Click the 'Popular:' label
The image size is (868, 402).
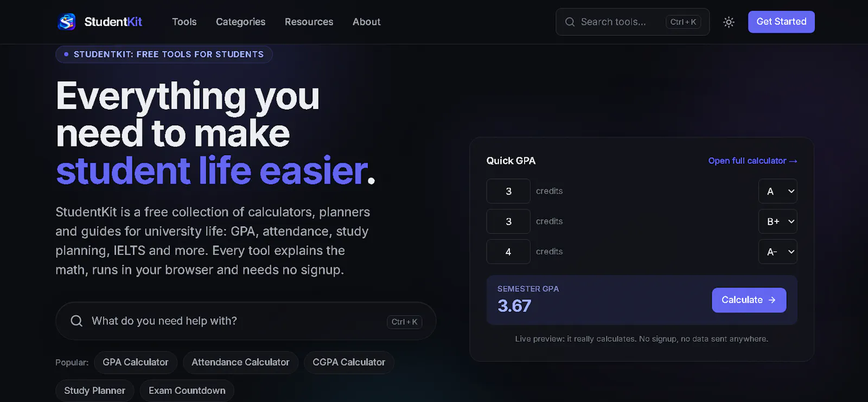pyautogui.click(x=72, y=362)
